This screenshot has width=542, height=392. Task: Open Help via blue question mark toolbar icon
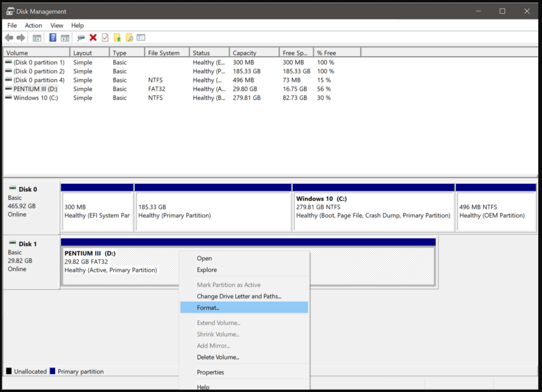[x=52, y=37]
